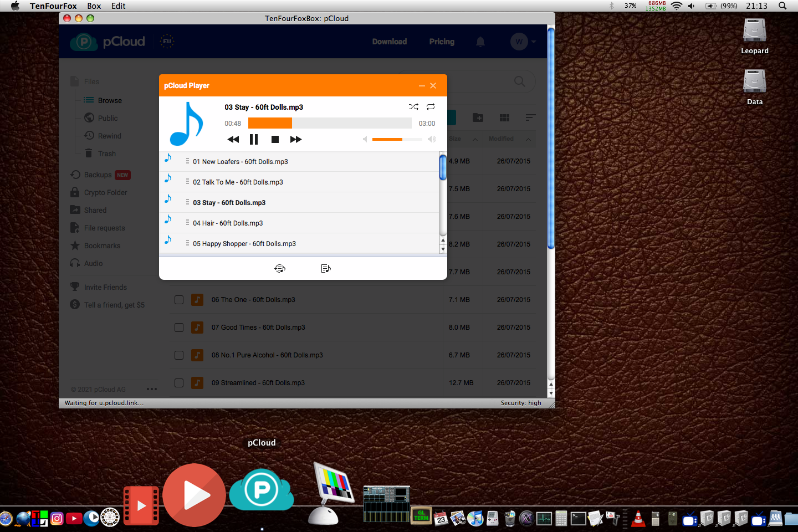Click drag handle beside 04 Hair

pos(187,223)
